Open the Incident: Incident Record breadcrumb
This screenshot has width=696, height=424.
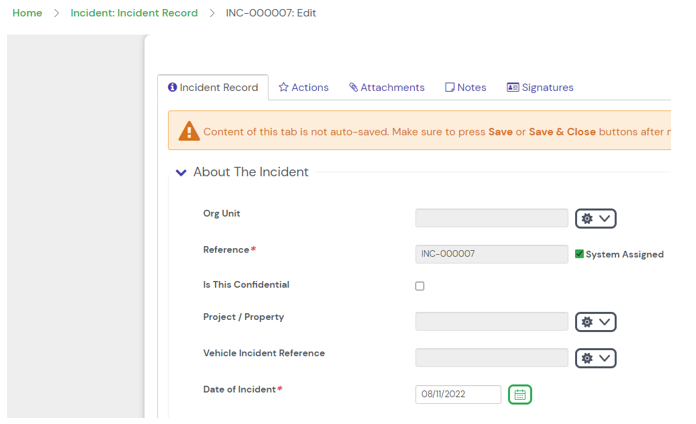134,13
